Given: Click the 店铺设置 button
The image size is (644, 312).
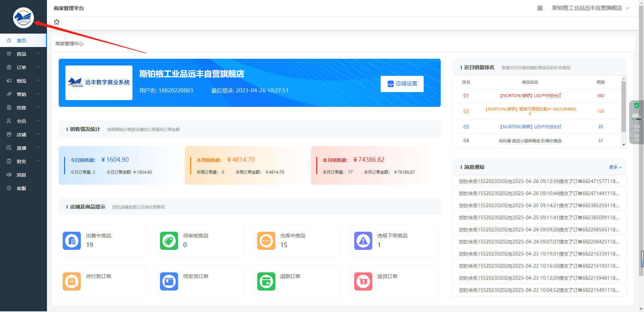Looking at the screenshot, I should click(x=402, y=84).
